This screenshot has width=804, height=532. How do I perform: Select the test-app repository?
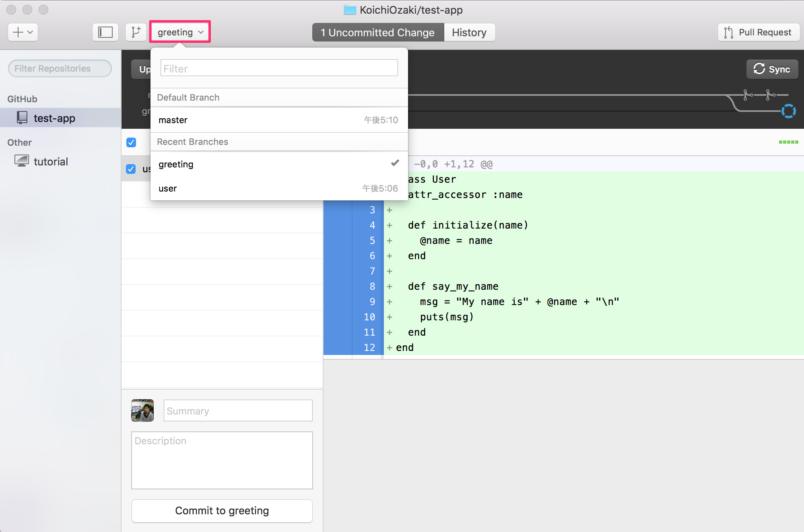(60, 118)
